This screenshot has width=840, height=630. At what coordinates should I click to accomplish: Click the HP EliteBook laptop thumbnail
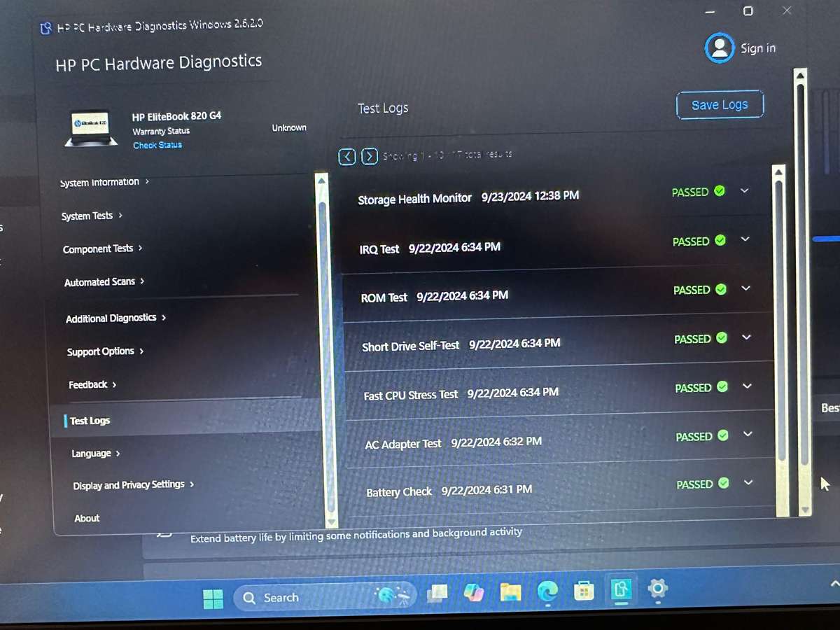[91, 126]
